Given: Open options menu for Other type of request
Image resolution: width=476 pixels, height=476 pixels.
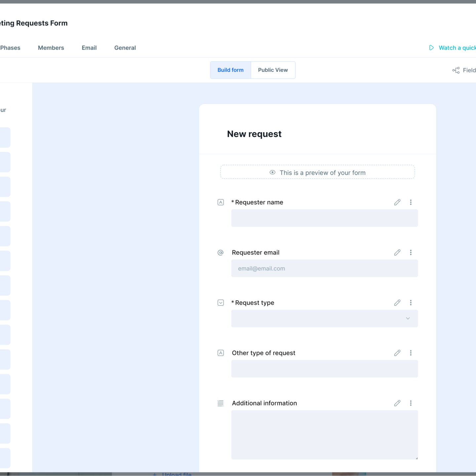Looking at the screenshot, I should (x=411, y=353).
